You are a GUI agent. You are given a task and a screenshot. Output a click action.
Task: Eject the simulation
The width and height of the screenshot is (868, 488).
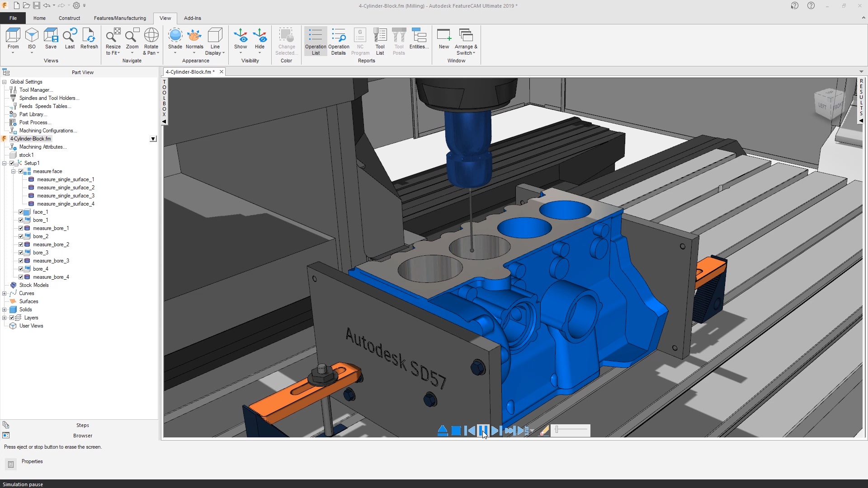coord(443,431)
